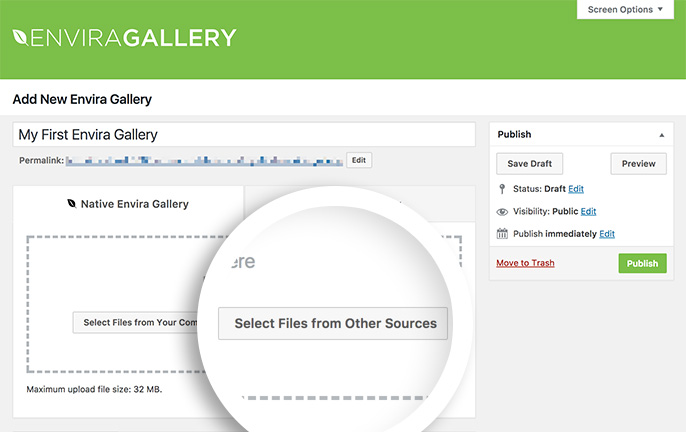The image size is (686, 432).
Task: Click the publish calendar icon
Action: pos(502,234)
